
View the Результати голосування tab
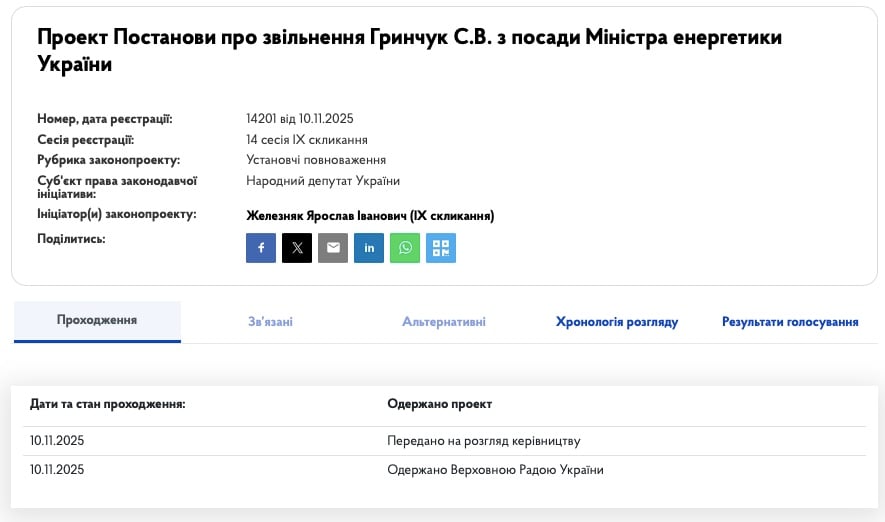[790, 322]
